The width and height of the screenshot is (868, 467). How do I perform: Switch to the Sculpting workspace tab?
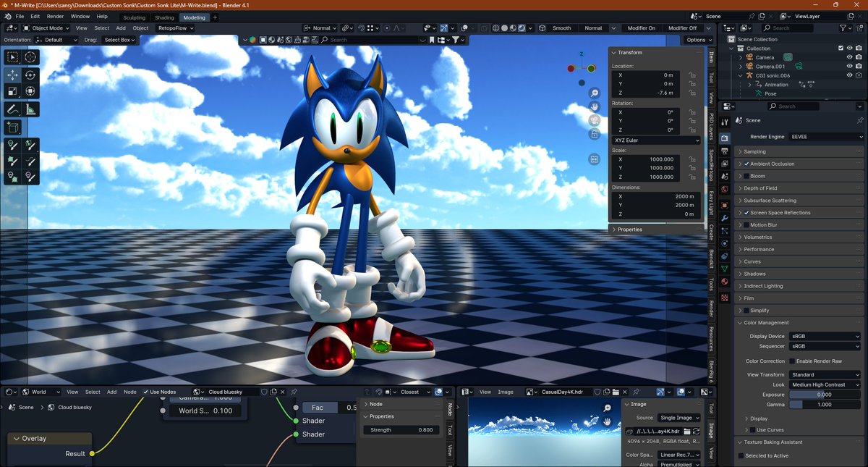point(134,17)
